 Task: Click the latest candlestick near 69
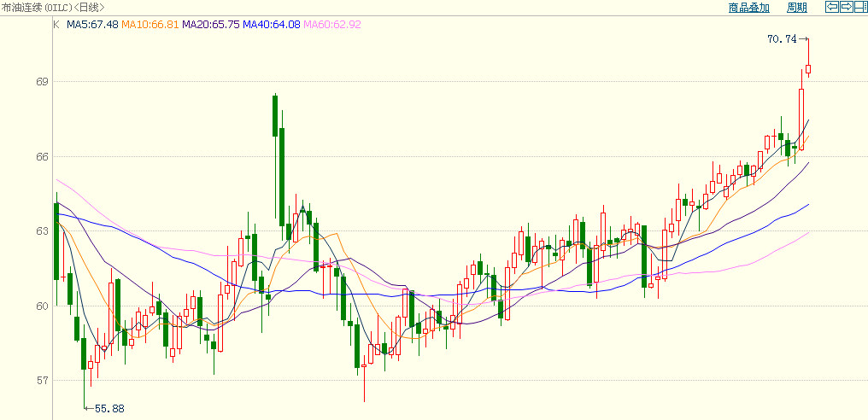(x=808, y=69)
